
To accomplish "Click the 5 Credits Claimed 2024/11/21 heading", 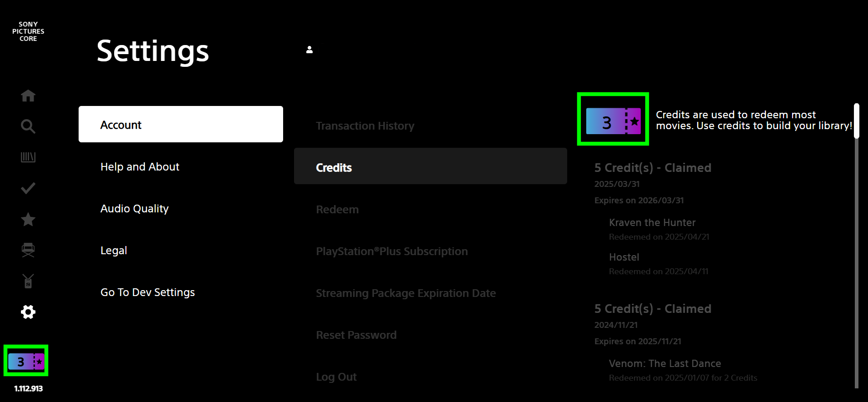I will tap(653, 309).
